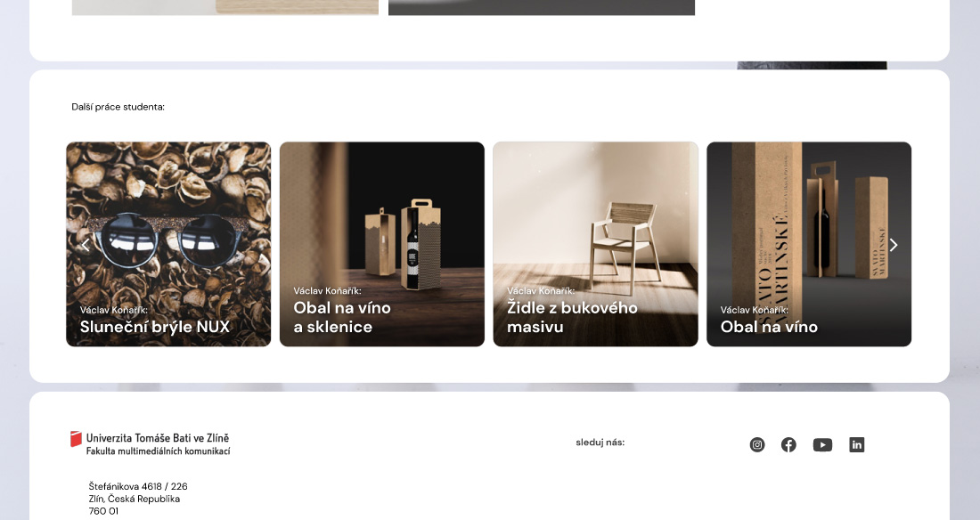The width and height of the screenshot is (980, 520).
Task: Click the Sluneční brýle NUX title
Action: click(x=155, y=327)
